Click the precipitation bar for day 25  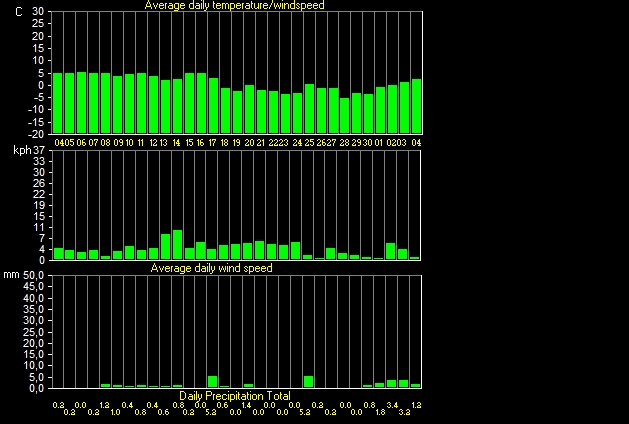[x=308, y=381]
